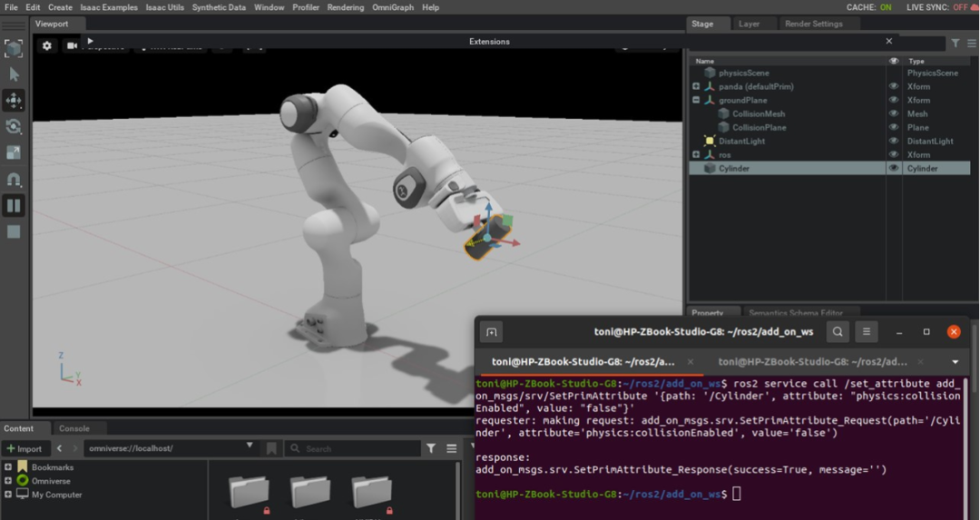Image resolution: width=980 pixels, height=520 pixels.
Task: Toggle visibility of DistantLight
Action: [x=894, y=142]
